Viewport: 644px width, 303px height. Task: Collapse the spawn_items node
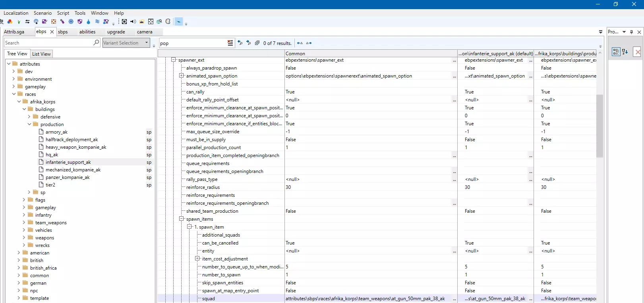click(182, 219)
